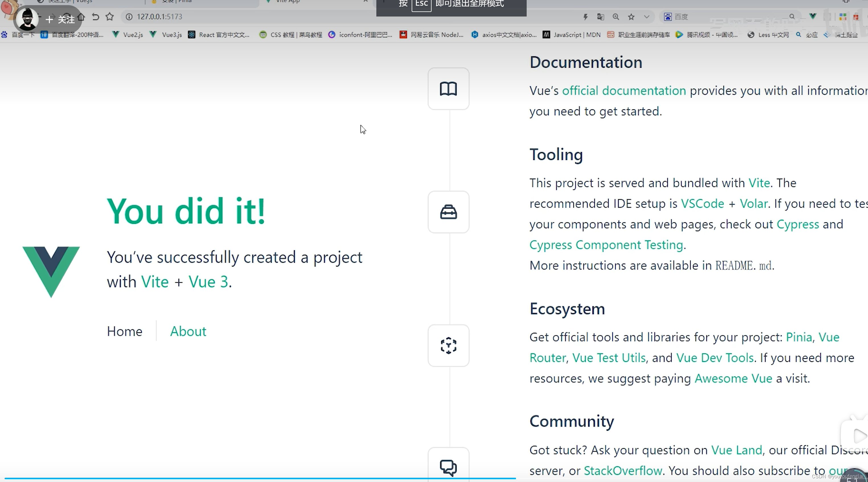Open the 百度翻译 bookmark
868x482 pixels.
point(72,35)
